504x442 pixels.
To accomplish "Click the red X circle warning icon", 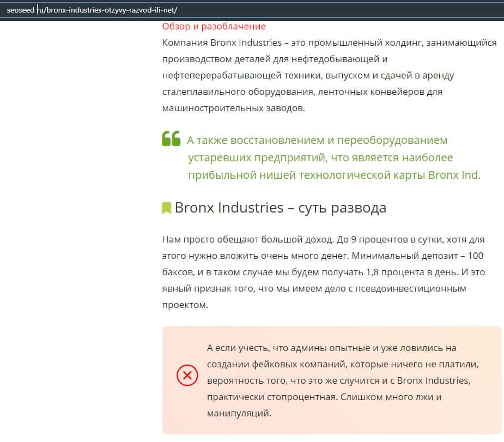I will click(x=187, y=375).
